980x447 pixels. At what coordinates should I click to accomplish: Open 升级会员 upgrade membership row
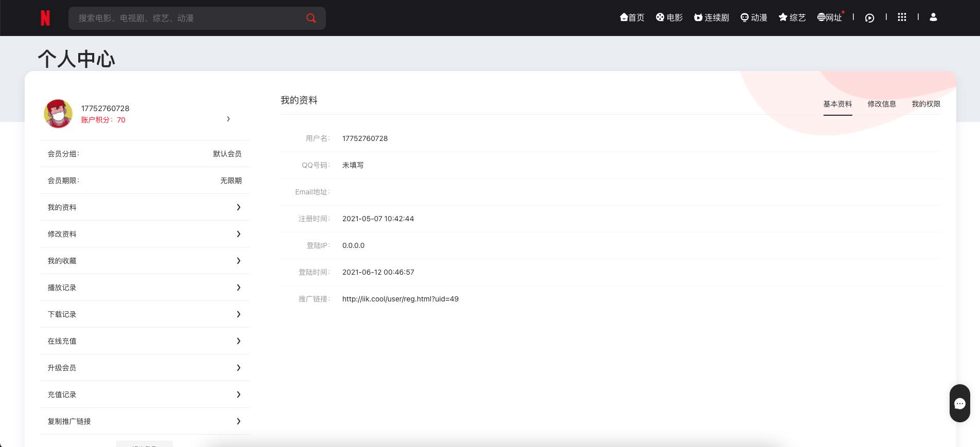coord(145,368)
